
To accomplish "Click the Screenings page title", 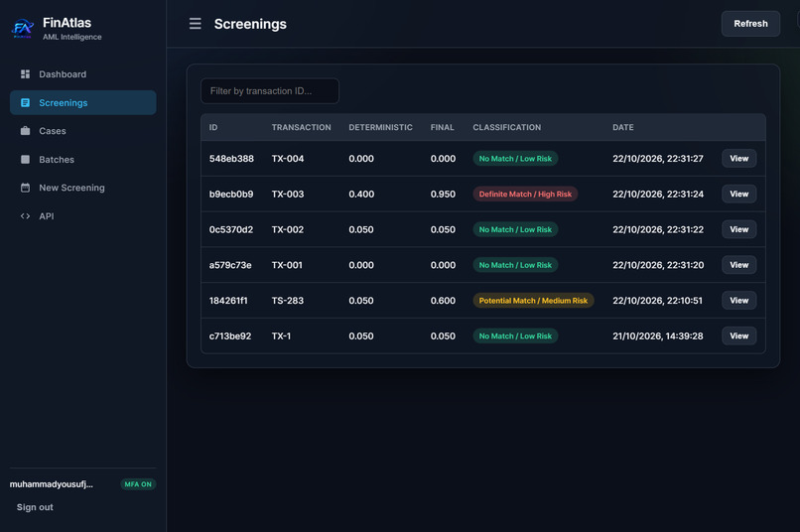I will (250, 24).
